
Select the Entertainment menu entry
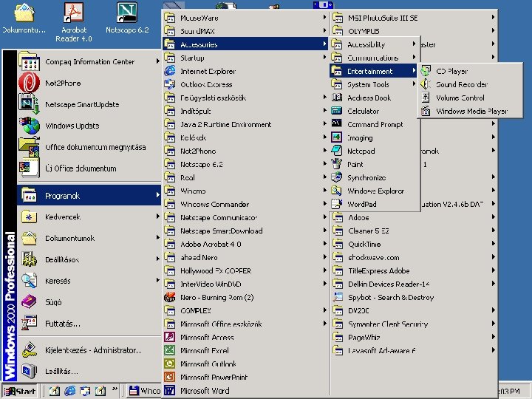(x=375, y=71)
